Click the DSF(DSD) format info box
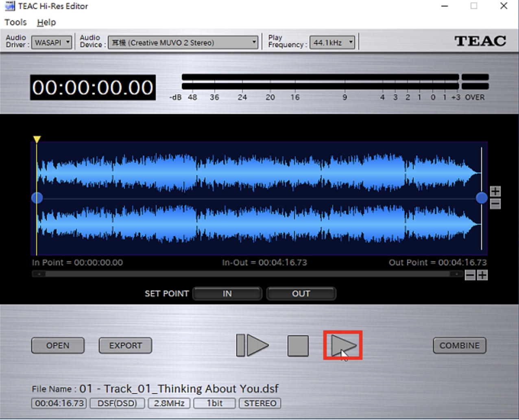 117,403
